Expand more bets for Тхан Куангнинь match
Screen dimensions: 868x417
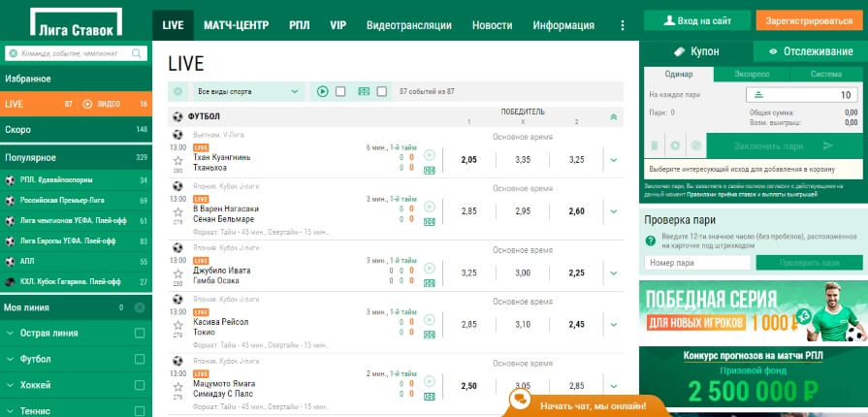(613, 160)
